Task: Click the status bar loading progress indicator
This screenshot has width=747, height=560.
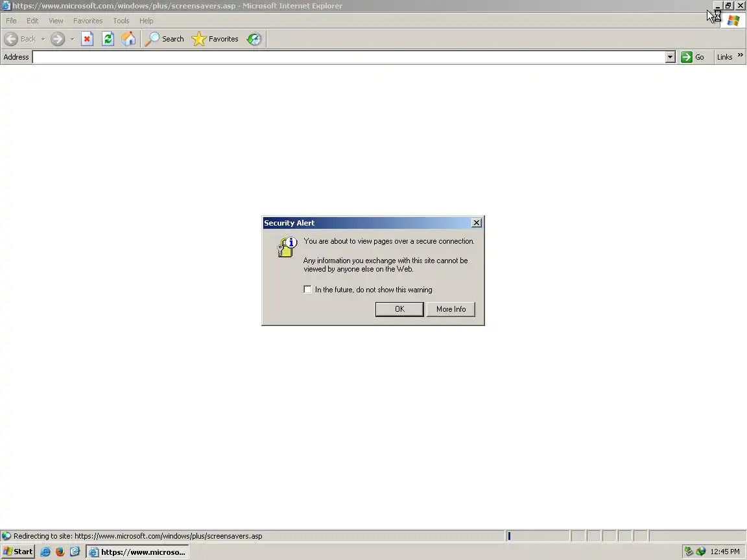Action: coord(538,536)
